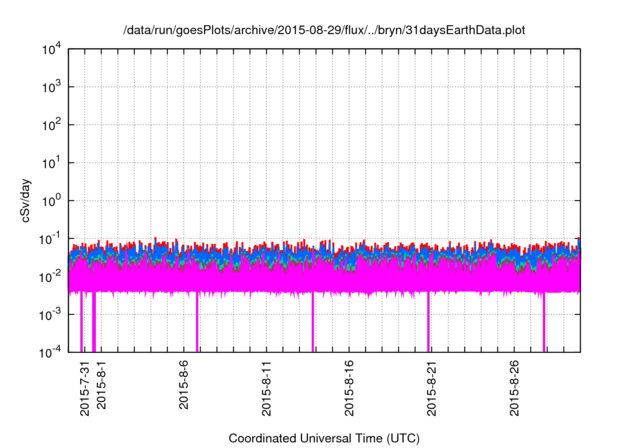The image size is (640, 448).
Task: Click the 2015-8-1 date label
Action: click(x=101, y=385)
